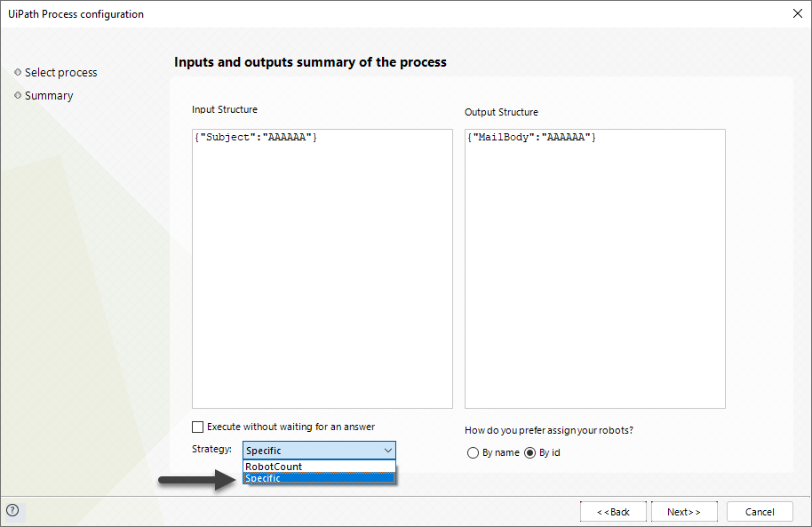Choose Specific from the Strategy list
The image size is (812, 527).
point(319,478)
